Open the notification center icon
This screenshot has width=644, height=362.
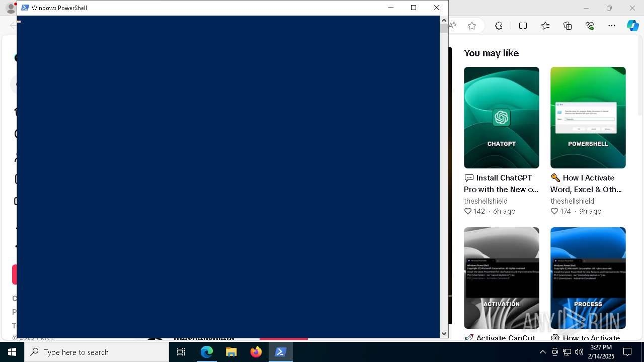pyautogui.click(x=627, y=352)
